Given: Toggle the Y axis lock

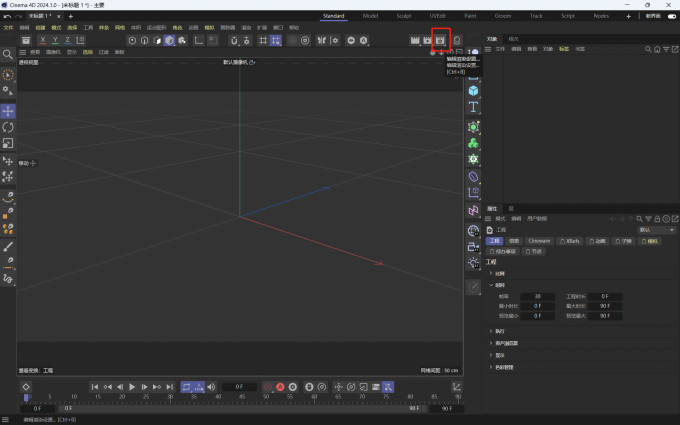Looking at the screenshot, I should click(55, 40).
